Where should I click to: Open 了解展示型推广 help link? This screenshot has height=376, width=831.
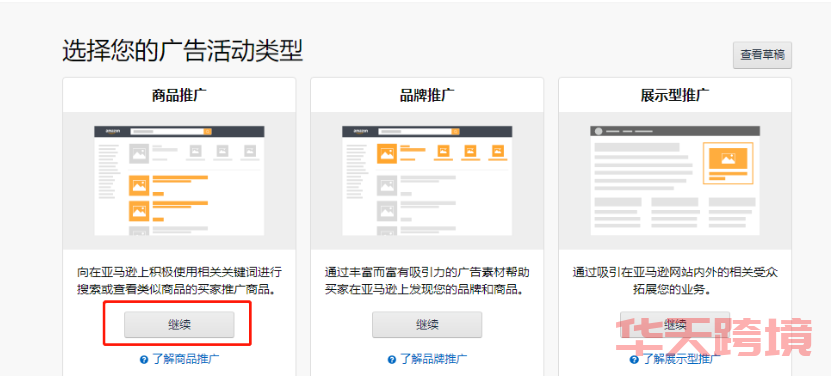(682, 359)
